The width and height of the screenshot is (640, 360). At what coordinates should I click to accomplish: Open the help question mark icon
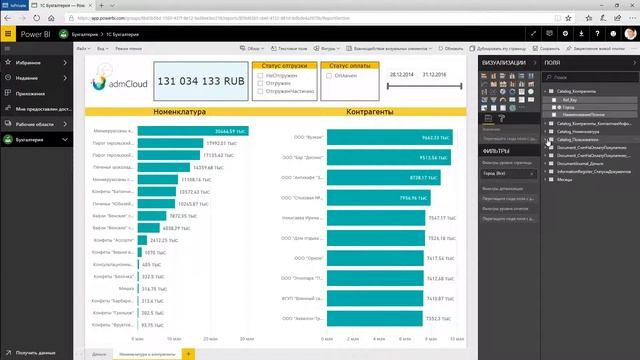597,34
